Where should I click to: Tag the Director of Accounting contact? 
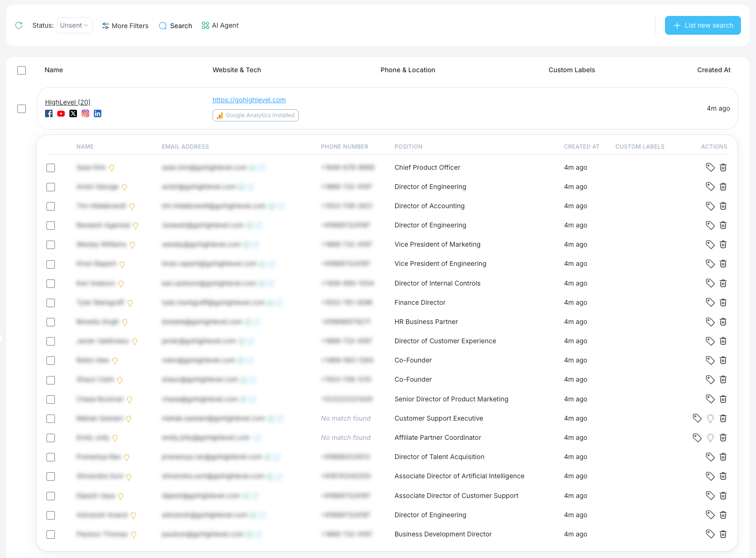click(x=710, y=206)
